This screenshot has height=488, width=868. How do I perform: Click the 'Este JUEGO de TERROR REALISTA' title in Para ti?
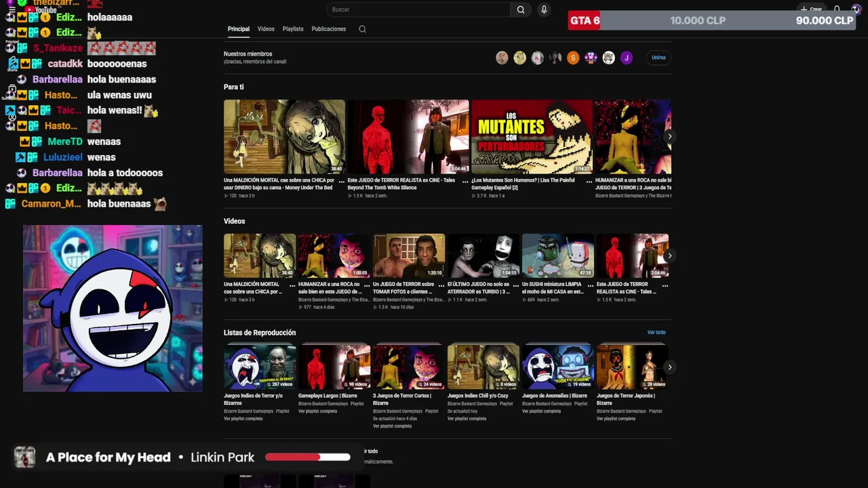coord(403,184)
